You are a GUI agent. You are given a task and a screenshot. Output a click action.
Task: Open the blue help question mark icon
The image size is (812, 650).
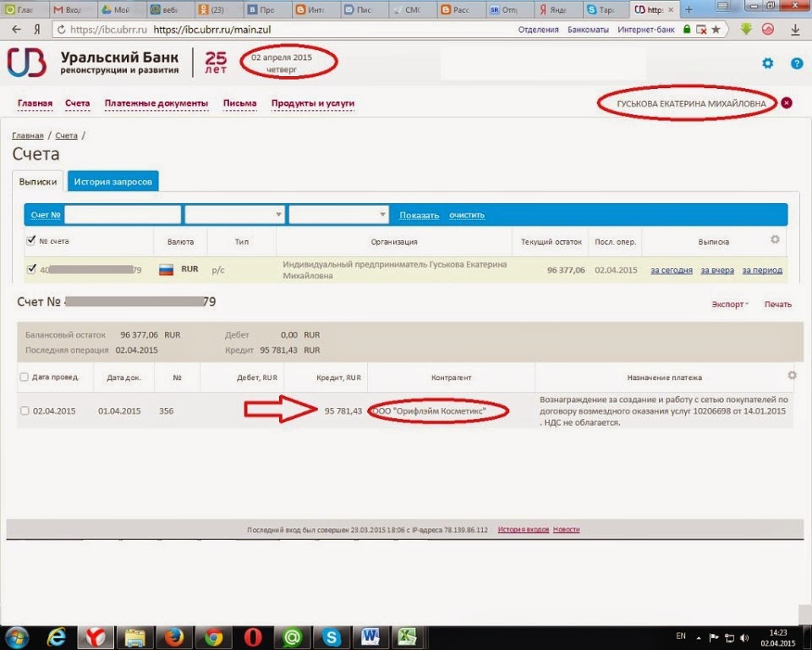(797, 63)
